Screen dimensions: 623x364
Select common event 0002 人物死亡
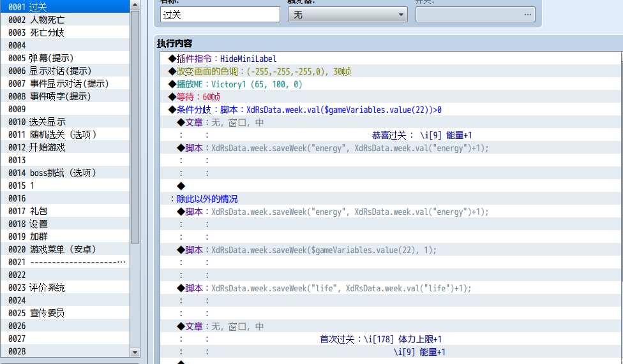(x=65, y=20)
